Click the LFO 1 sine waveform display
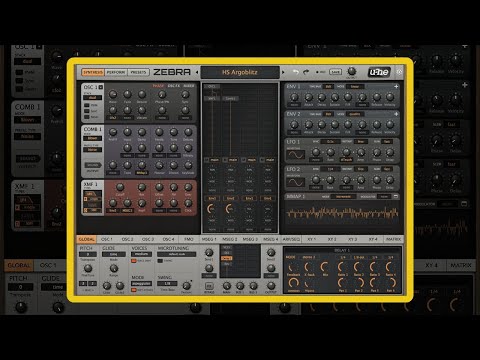The image size is (480, 360). [295, 155]
